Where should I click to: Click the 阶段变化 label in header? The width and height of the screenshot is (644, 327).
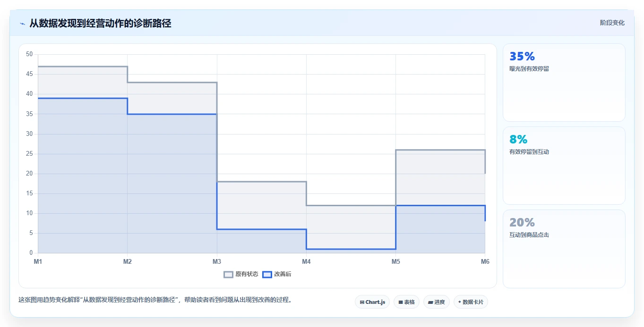612,23
